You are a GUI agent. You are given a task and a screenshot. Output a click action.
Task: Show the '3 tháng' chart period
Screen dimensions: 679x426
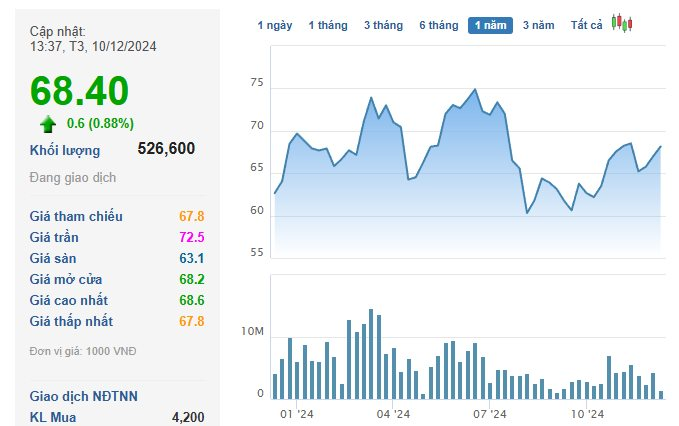point(383,25)
